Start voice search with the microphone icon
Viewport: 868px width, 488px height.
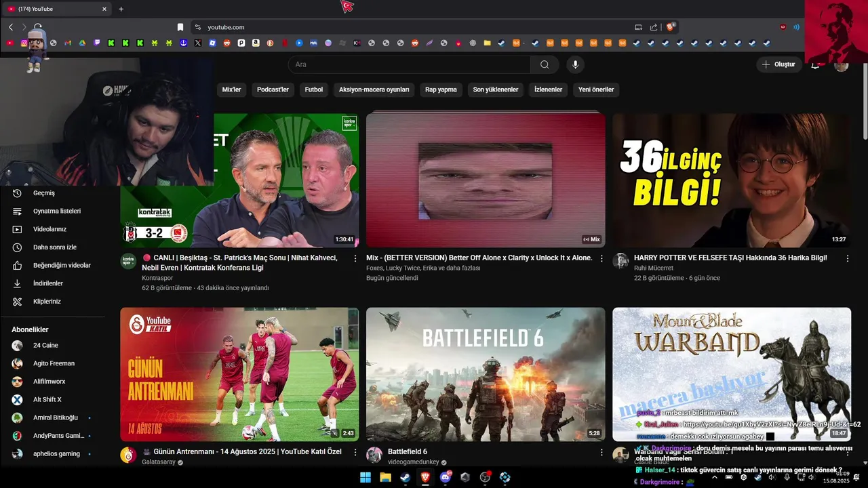tap(575, 64)
